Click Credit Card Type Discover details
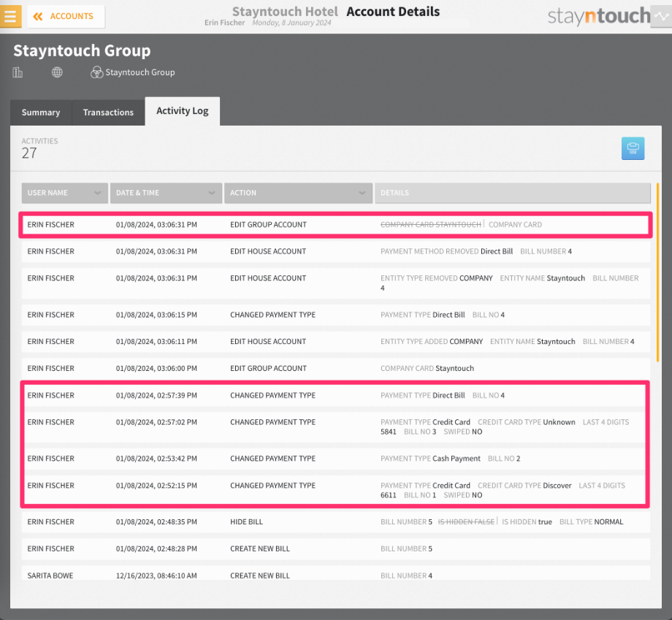 524,486
